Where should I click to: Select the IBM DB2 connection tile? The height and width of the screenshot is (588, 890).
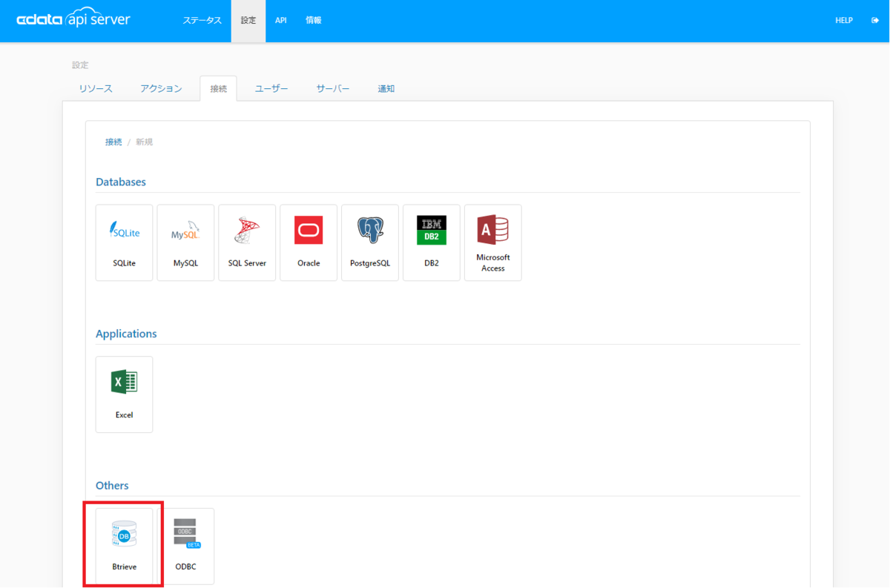432,242
